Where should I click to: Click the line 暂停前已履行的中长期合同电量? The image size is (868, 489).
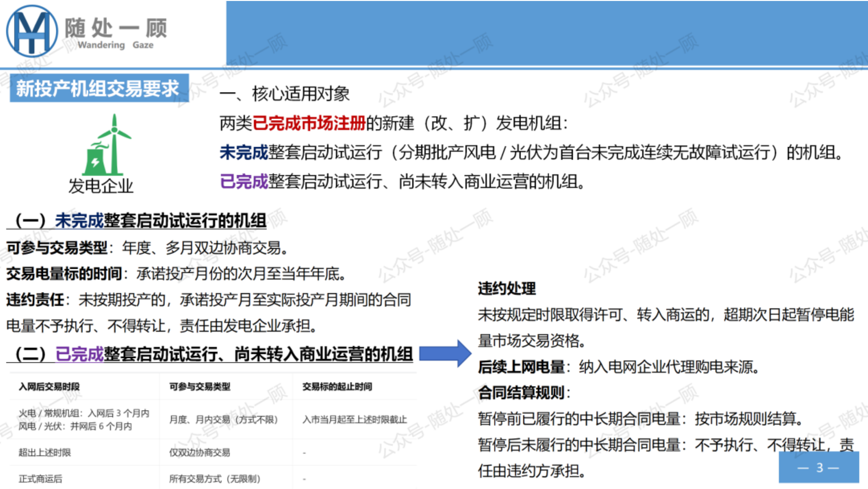(x=640, y=419)
